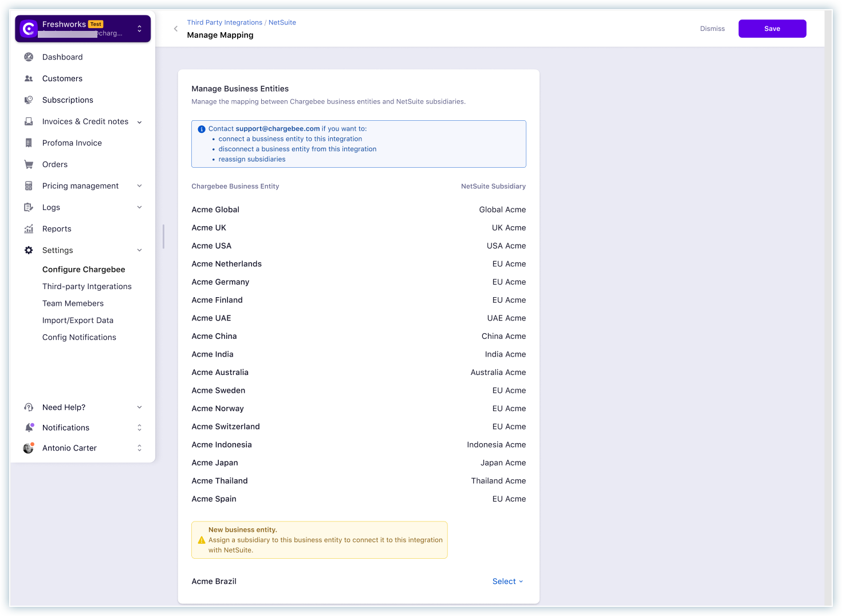Open Reports using the chart icon
This screenshot has height=616, width=842.
[29, 228]
